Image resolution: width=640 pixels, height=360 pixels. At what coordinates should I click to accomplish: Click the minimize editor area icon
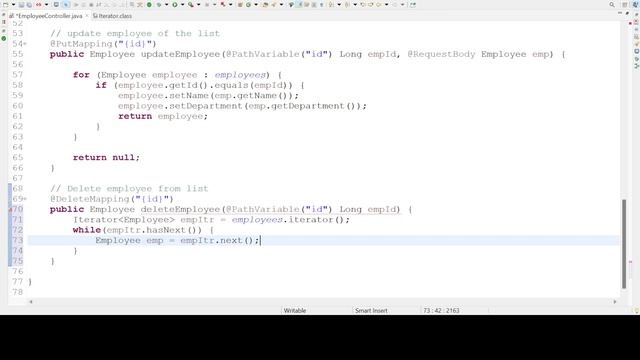pyautogui.click(x=620, y=13)
